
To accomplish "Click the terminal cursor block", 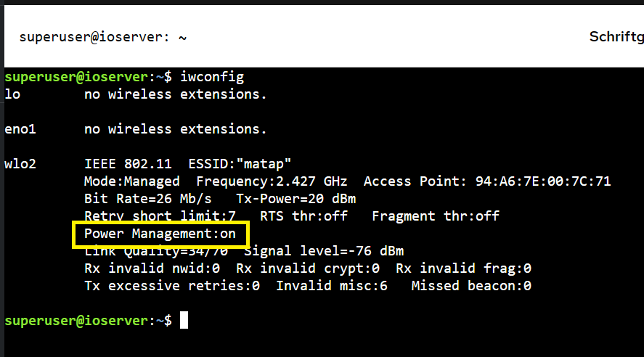I will [x=184, y=320].
